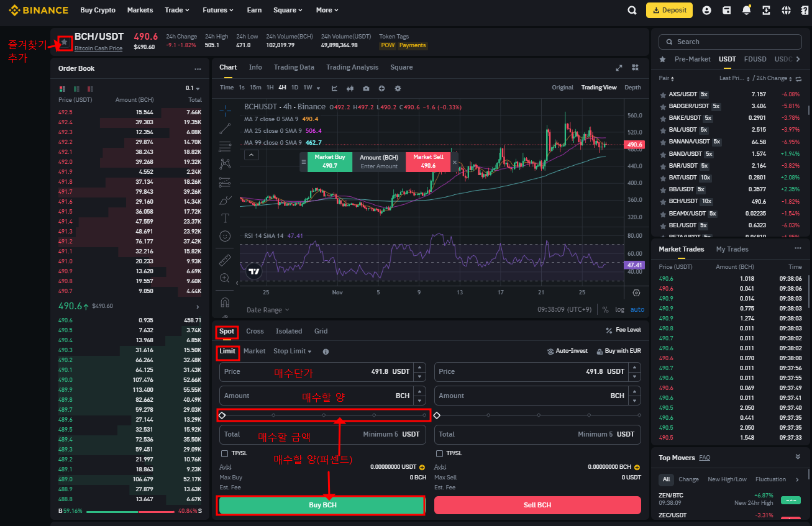Take a chart snapshot with camera icon

[x=366, y=88]
